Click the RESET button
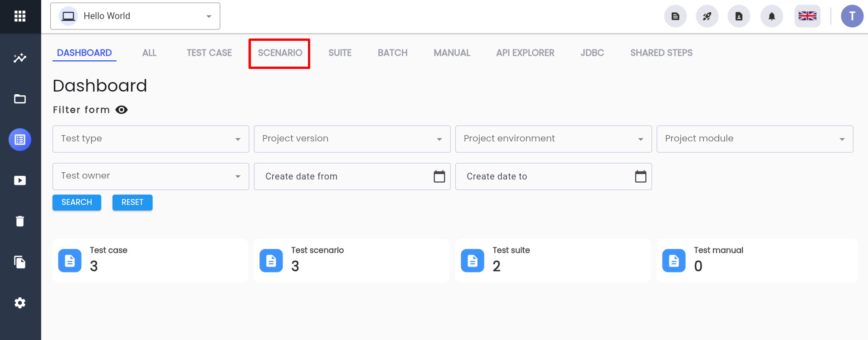868x340 pixels. tap(132, 203)
